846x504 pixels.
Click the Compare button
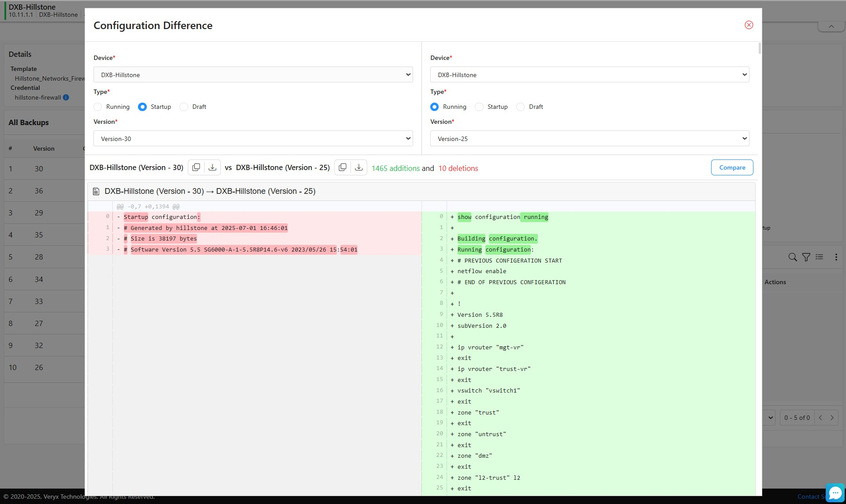[732, 167]
